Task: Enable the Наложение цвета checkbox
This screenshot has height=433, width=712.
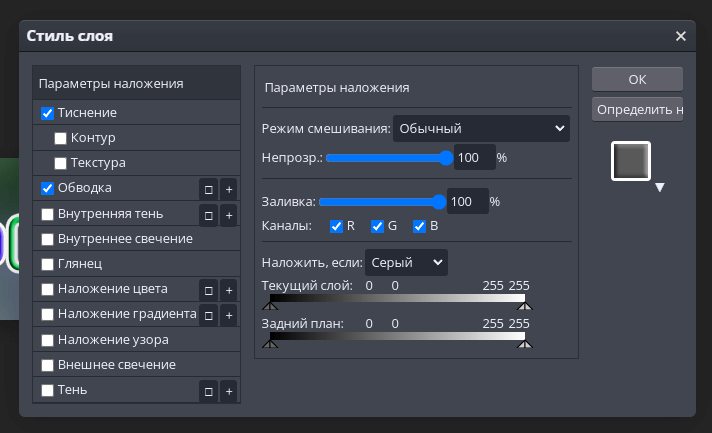Action: [47, 289]
